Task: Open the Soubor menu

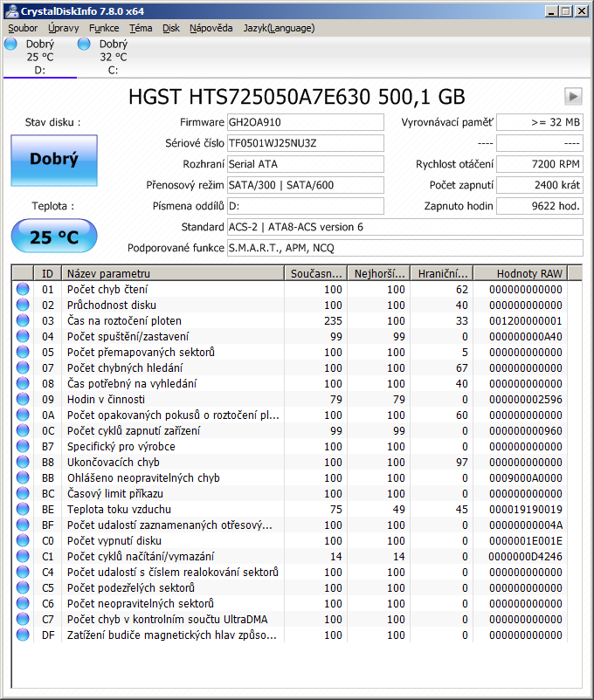Action: pos(23,28)
